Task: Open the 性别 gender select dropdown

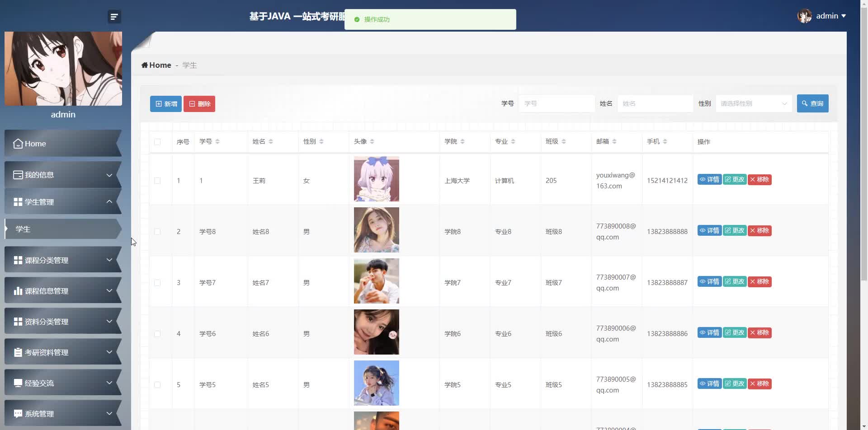Action: pos(754,103)
